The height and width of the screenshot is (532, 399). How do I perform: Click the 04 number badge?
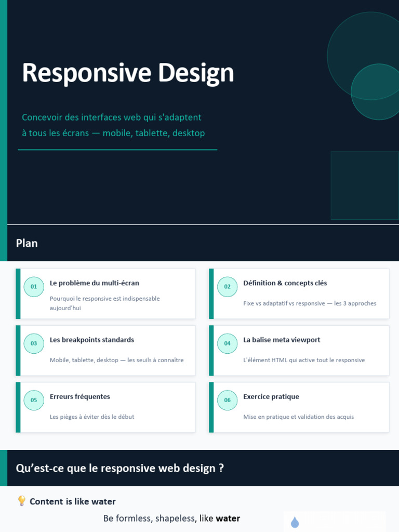[x=228, y=343]
